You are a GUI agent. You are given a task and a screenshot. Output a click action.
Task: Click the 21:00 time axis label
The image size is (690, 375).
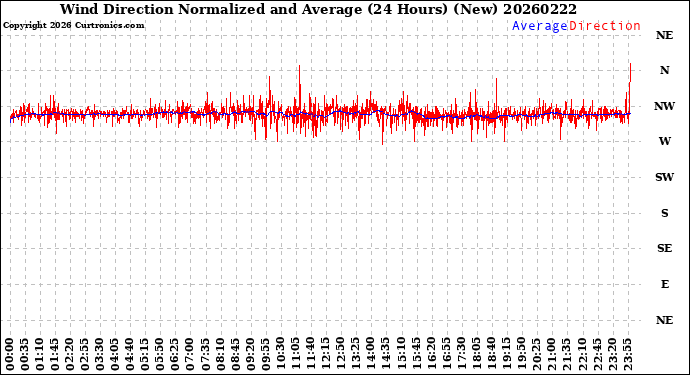pos(552,354)
